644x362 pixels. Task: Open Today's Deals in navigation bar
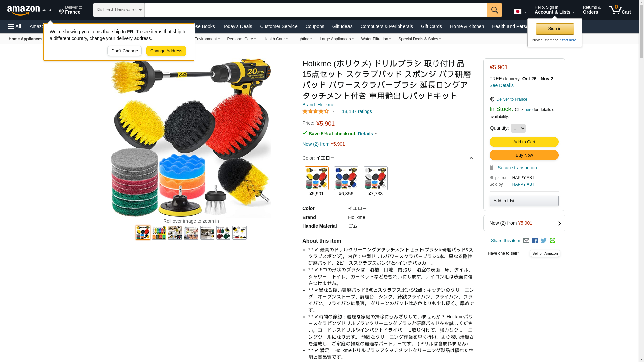pos(237,26)
